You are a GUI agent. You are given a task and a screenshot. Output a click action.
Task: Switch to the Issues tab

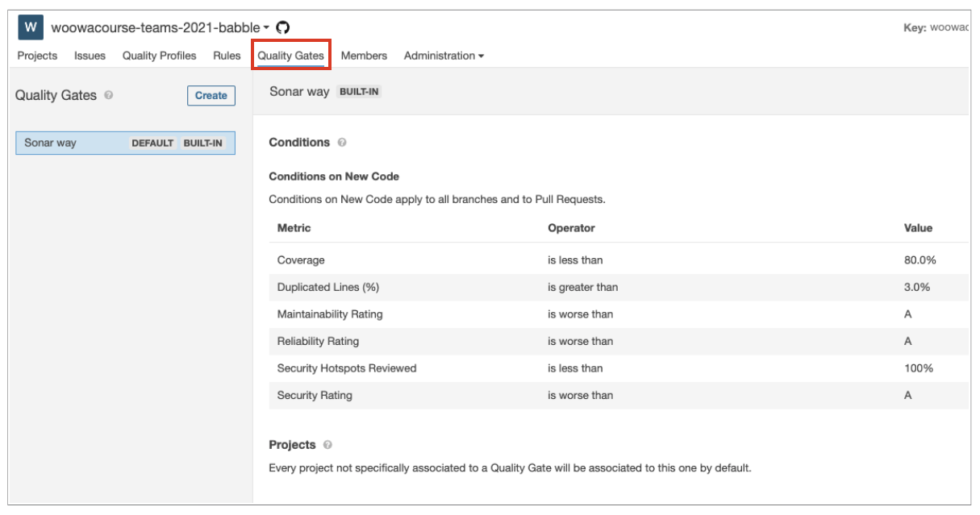[x=90, y=56]
